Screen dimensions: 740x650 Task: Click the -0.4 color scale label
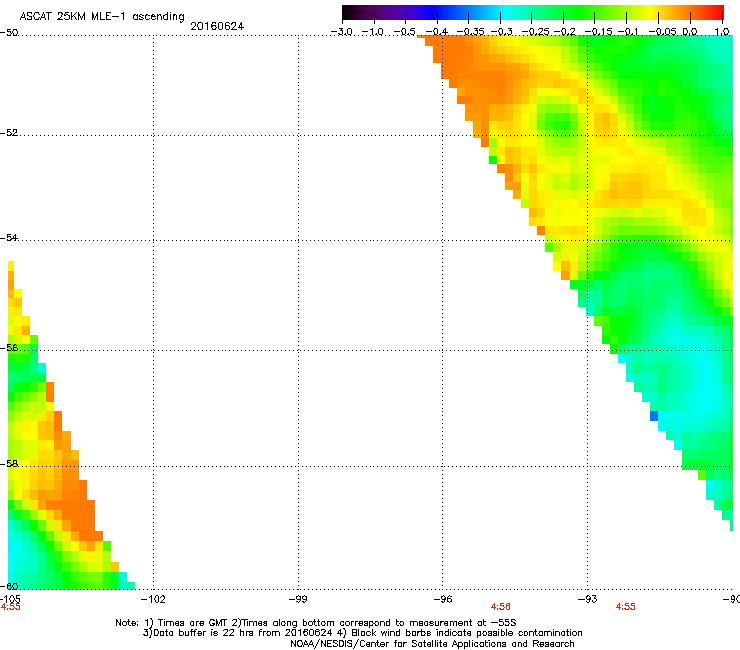coord(437,32)
